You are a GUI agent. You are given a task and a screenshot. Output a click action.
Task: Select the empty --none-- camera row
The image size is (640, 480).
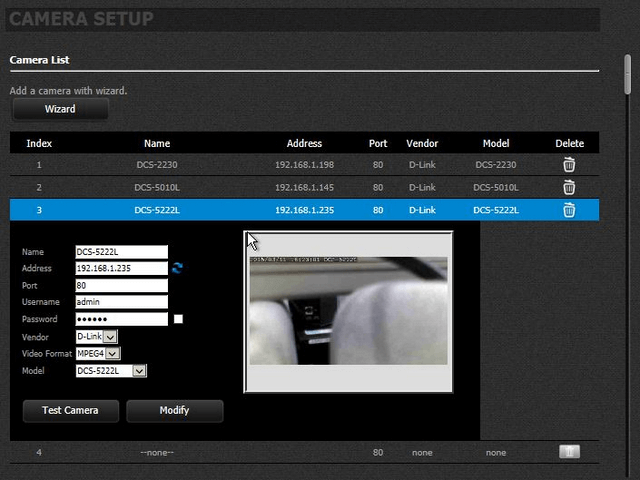click(304, 452)
